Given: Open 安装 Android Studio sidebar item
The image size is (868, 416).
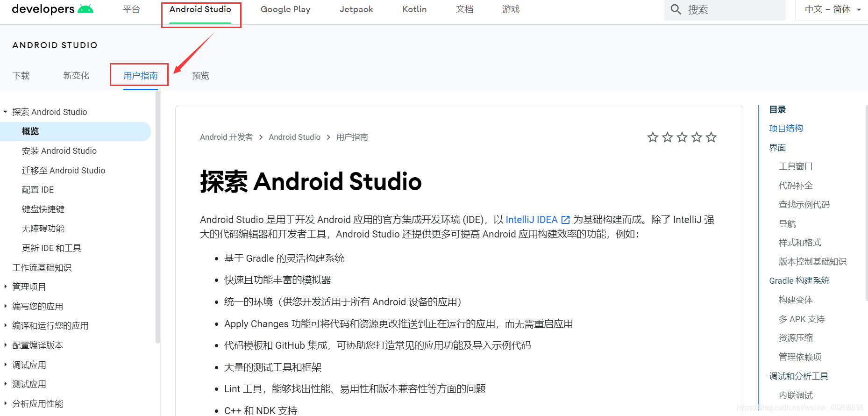Looking at the screenshot, I should [x=59, y=151].
